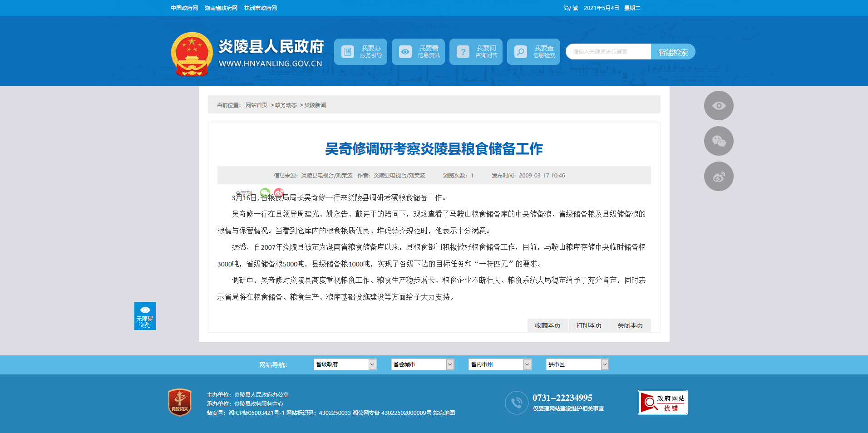Screen dimensions: 868x433
Task: Click the 政府网站找错 badge
Action: (x=662, y=402)
